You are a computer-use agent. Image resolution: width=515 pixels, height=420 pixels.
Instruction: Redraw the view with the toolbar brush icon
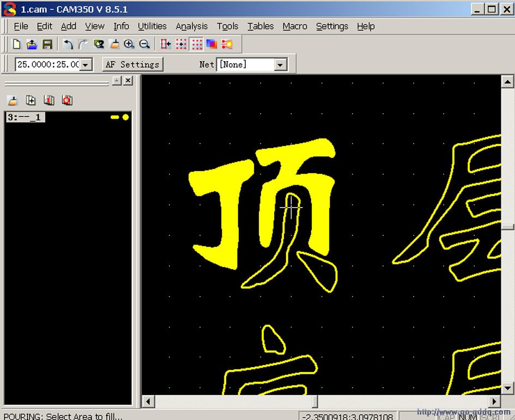pos(114,44)
